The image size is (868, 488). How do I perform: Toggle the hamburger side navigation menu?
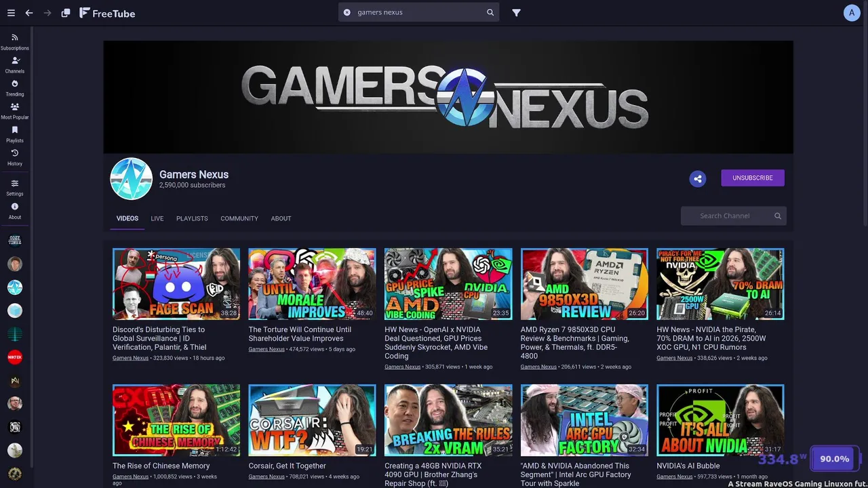[11, 13]
